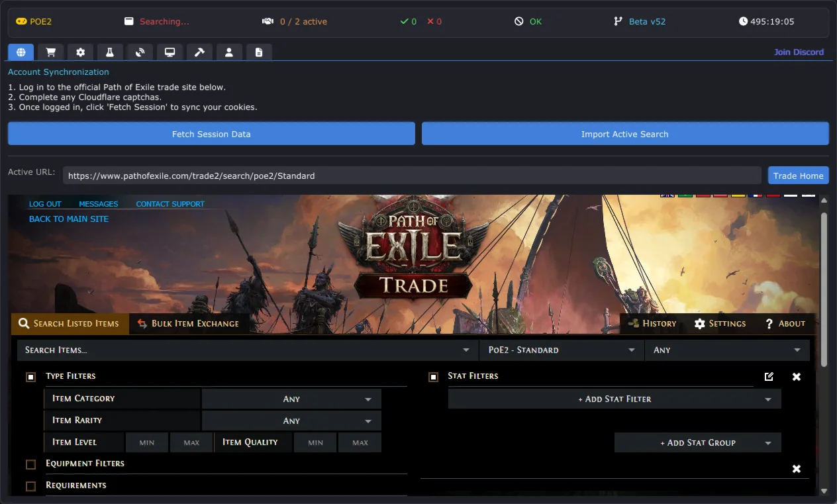Screen dimensions: 837x504
Task: Click the About question mark icon
Action: [769, 323]
